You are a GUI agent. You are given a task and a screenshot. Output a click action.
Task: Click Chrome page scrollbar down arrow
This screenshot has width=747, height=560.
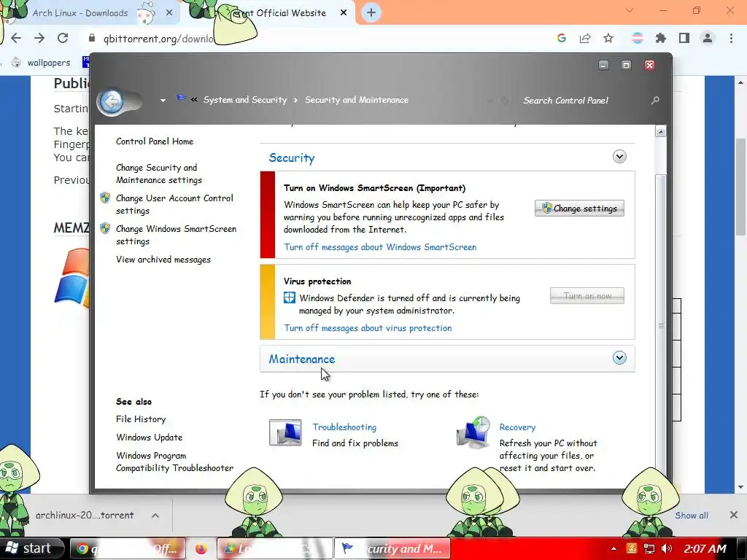[x=741, y=486]
